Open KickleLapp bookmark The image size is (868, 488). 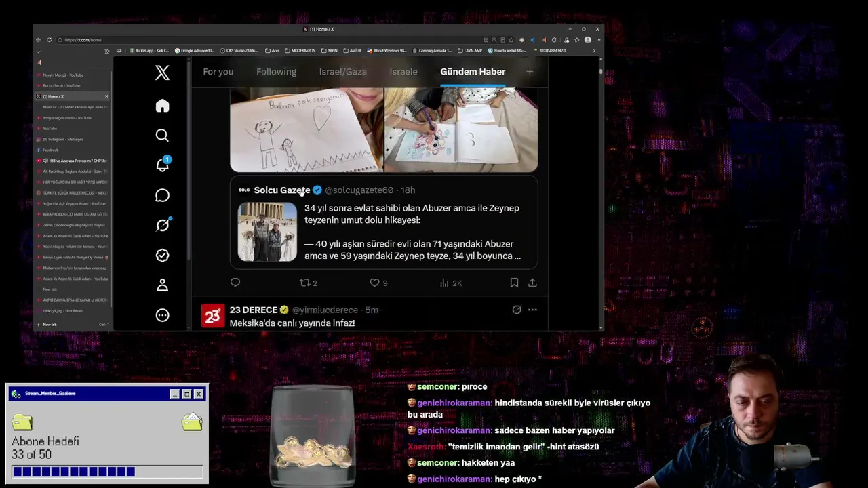point(149,51)
